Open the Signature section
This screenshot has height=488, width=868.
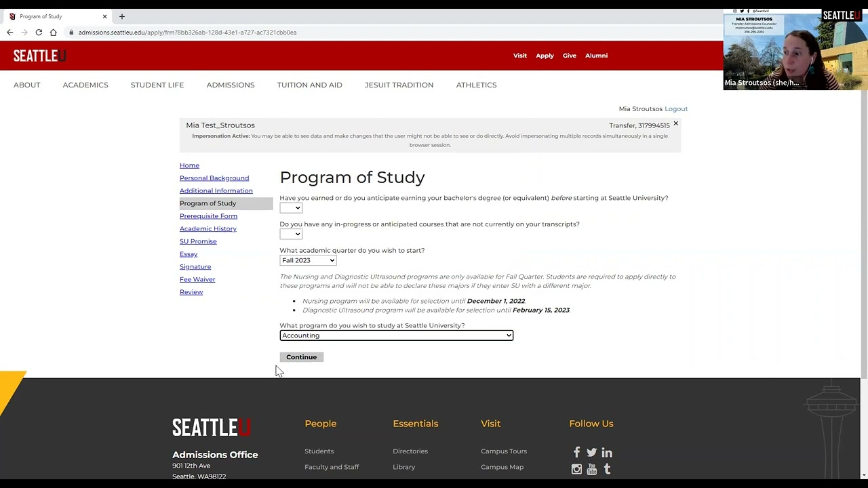click(x=195, y=266)
